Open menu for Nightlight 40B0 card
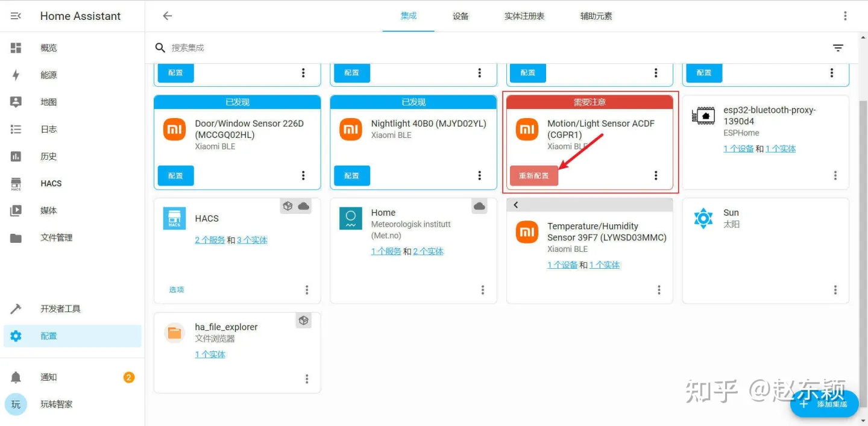The width and height of the screenshot is (868, 426). (x=480, y=175)
